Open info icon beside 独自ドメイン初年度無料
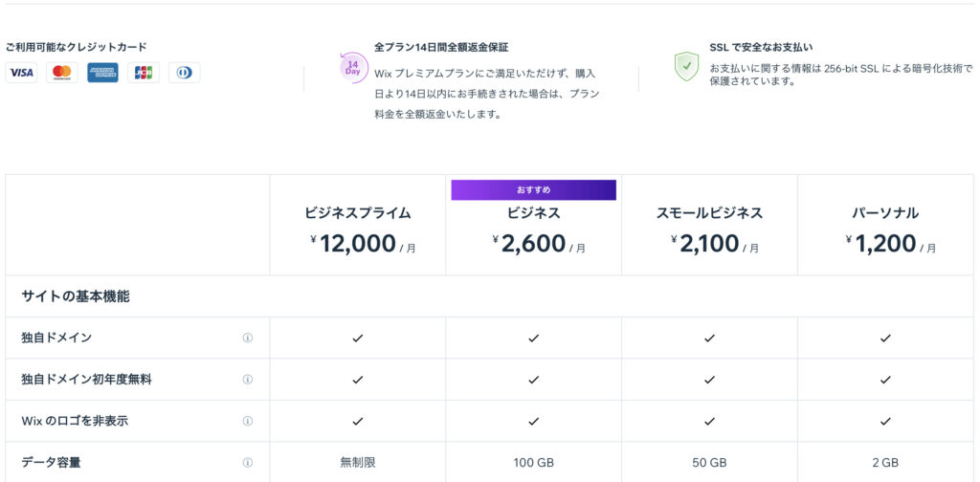This screenshot has width=980, height=482. (x=248, y=380)
